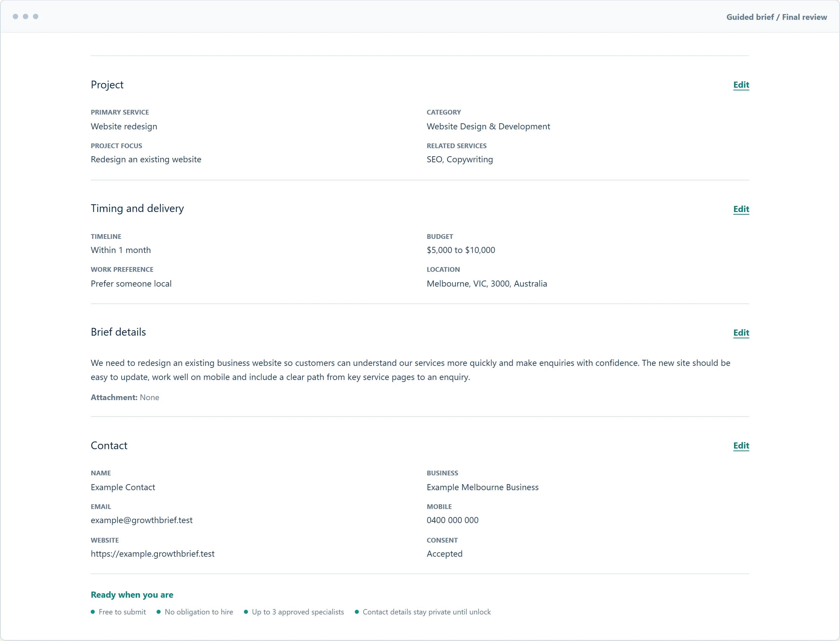
Task: Click the No obligation to hire bullet
Action: [x=195, y=612]
